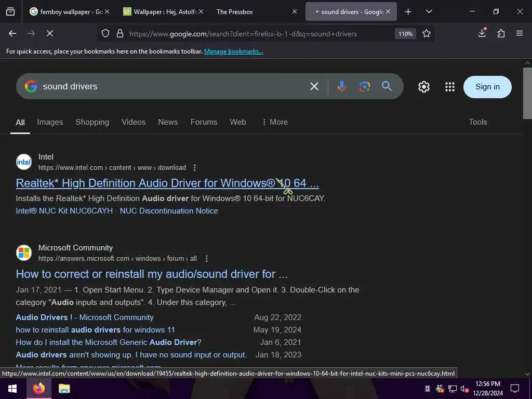The width and height of the screenshot is (532, 399).
Task: Open the Firefox application hamburger menu
Action: coord(520,33)
